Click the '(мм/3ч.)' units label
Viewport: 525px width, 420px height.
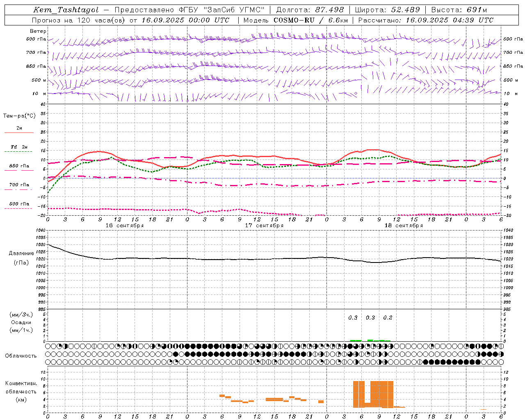[21, 315]
